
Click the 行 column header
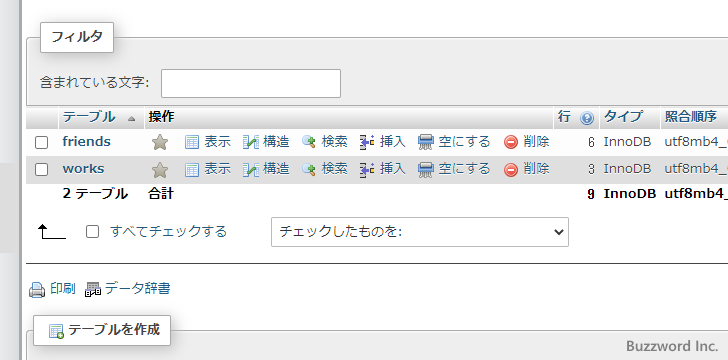[x=564, y=117]
